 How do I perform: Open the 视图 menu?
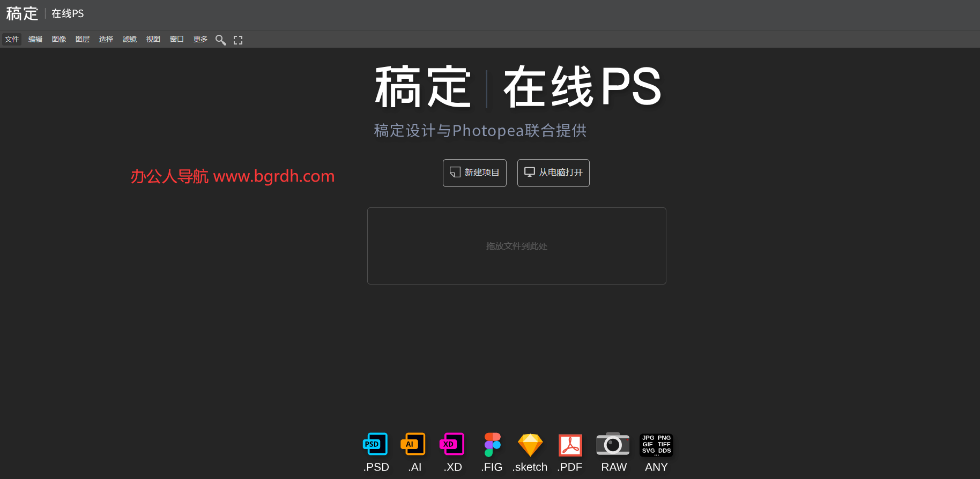click(x=153, y=39)
